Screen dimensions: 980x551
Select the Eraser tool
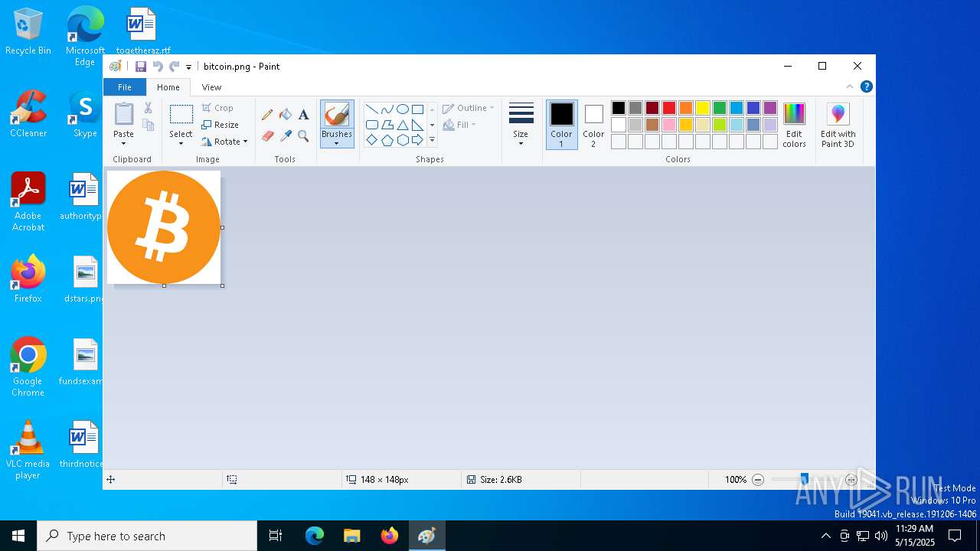coord(267,135)
